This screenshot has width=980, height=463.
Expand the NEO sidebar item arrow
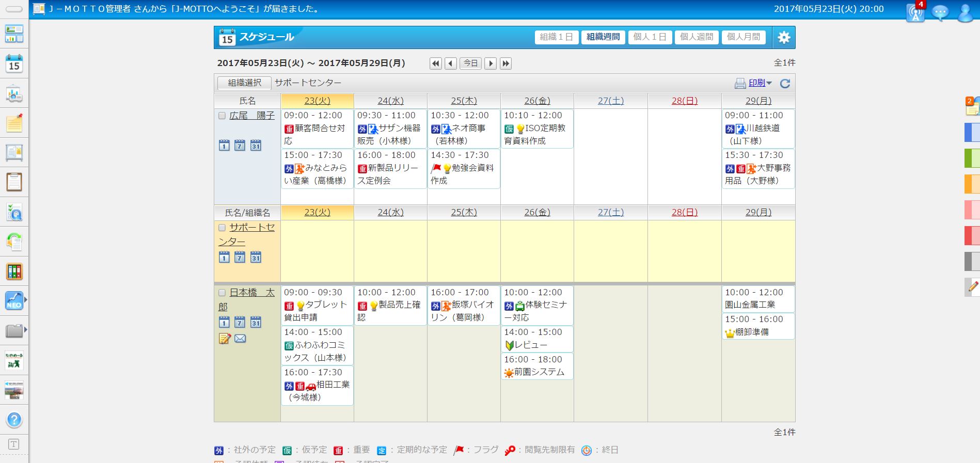[25, 300]
